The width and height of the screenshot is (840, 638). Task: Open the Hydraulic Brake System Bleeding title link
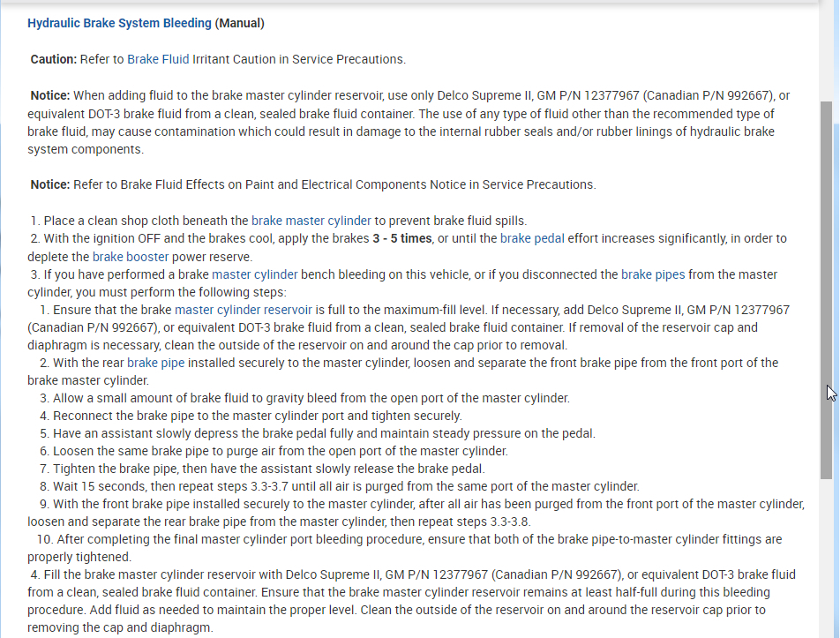tap(119, 23)
